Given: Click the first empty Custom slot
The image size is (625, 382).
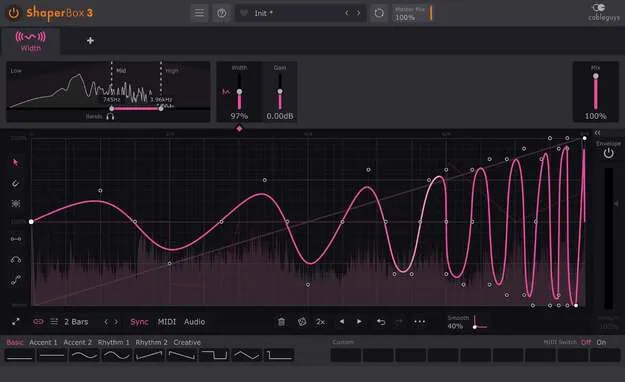Looking at the screenshot, I should tap(346, 355).
